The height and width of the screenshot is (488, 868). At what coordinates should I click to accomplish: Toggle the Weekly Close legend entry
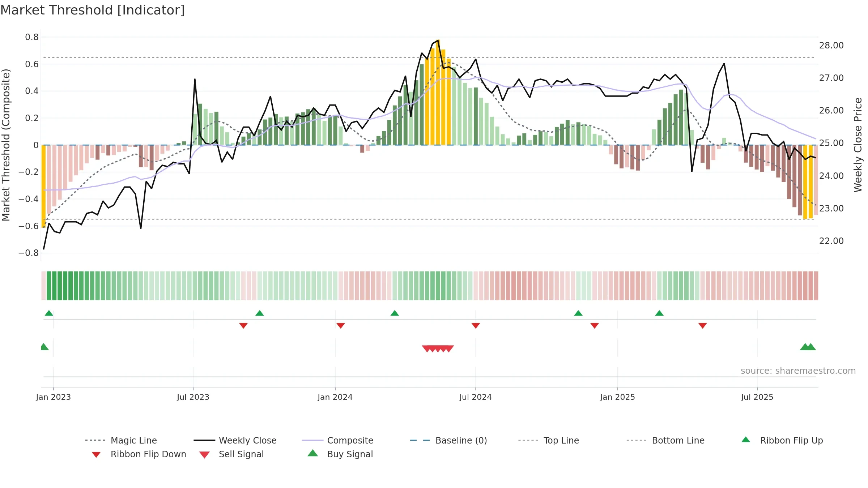click(235, 440)
